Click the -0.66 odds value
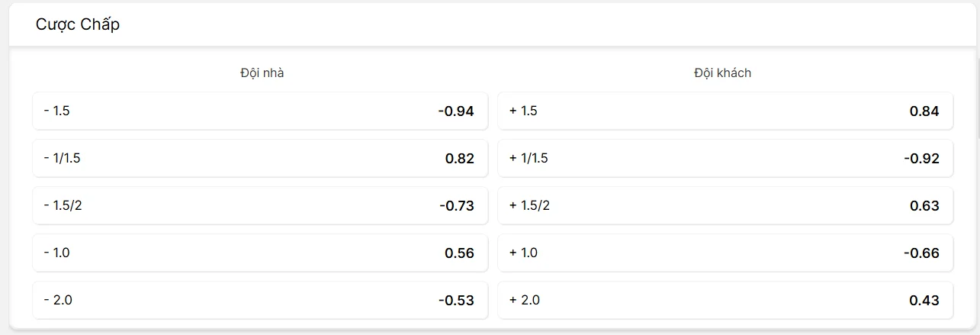Screen dimensions: 980x335 coord(921,253)
